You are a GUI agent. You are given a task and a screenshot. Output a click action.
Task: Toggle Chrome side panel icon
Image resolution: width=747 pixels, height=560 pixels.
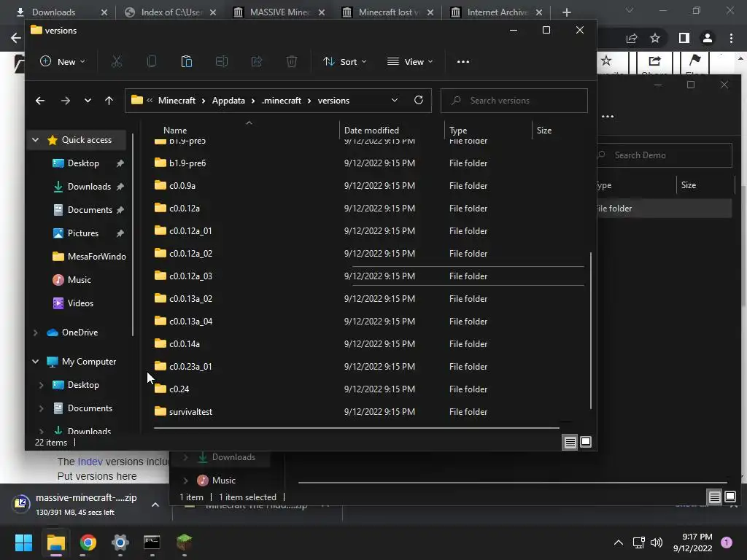coord(684,38)
